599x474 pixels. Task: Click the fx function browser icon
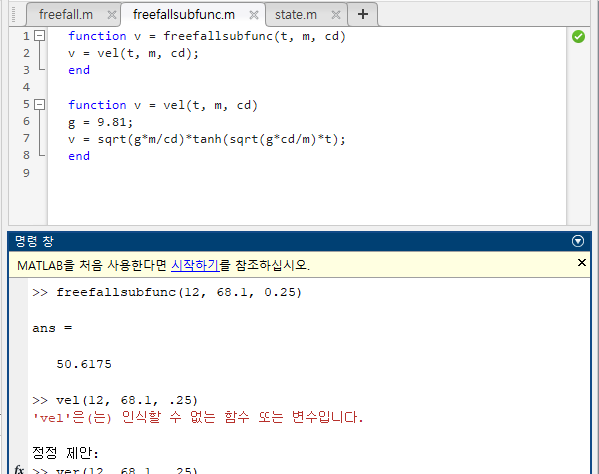[19, 469]
